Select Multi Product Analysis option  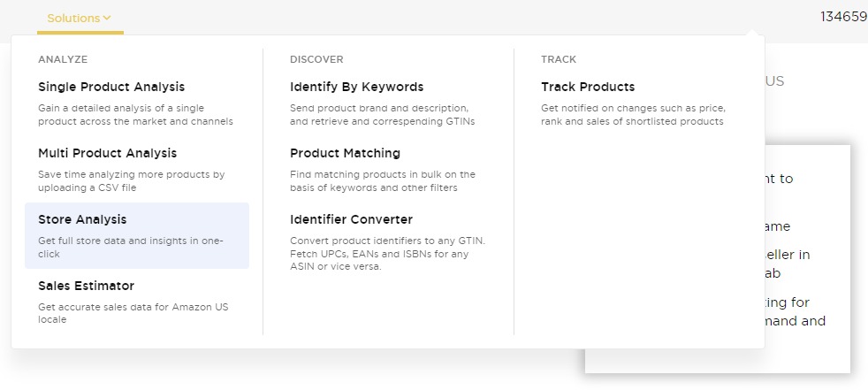pyautogui.click(x=107, y=153)
